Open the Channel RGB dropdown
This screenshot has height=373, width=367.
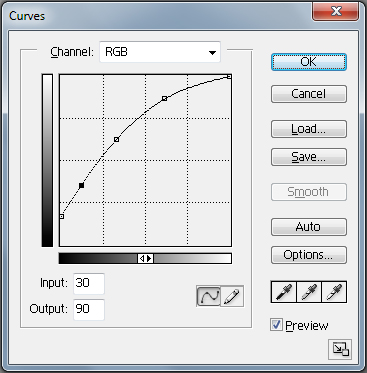point(160,52)
